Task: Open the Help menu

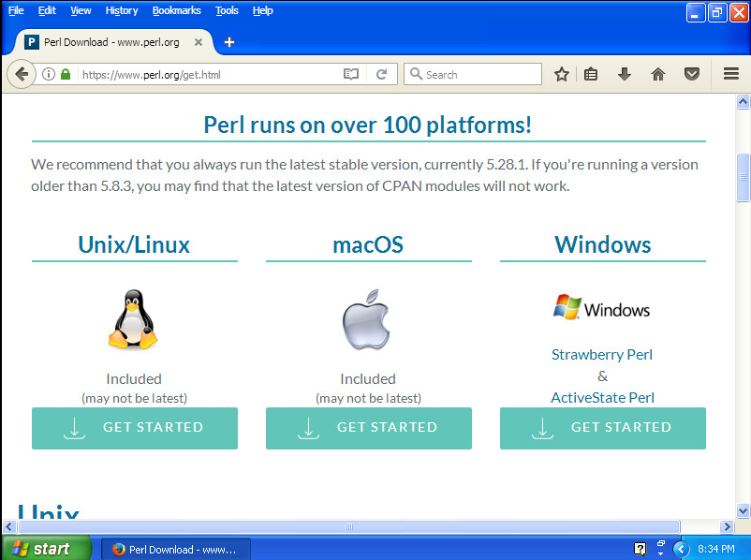Action: pos(262,10)
